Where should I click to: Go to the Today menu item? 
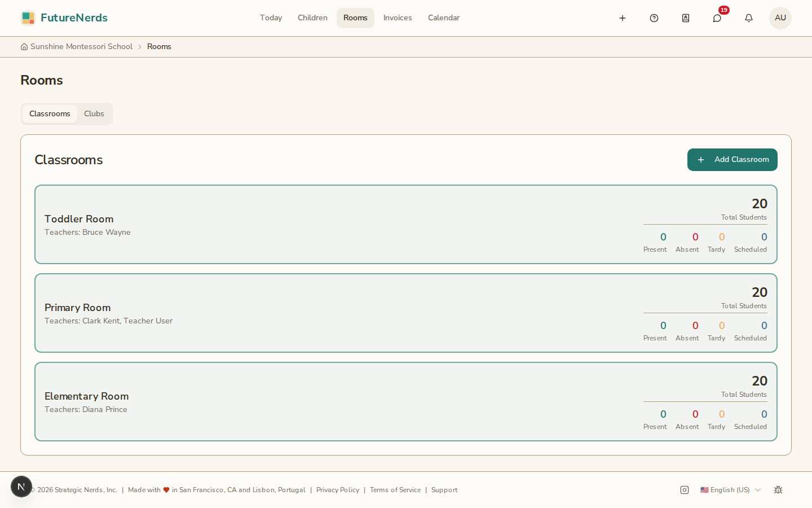point(271,18)
